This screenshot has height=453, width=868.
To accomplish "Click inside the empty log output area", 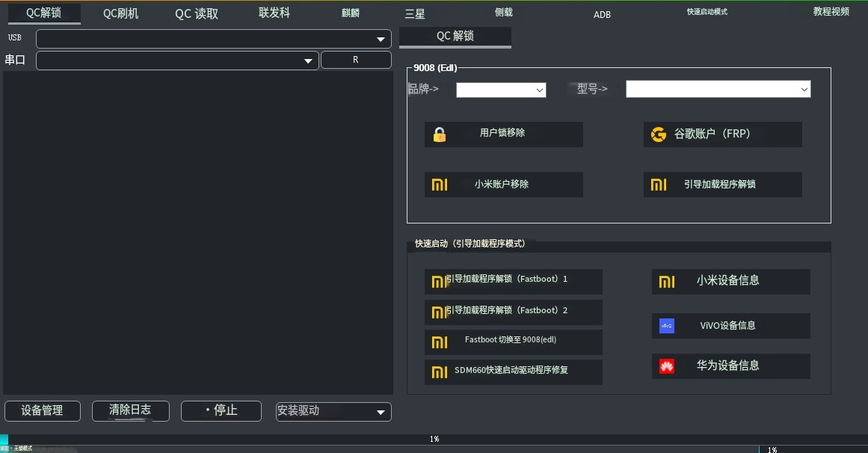I will point(198,232).
